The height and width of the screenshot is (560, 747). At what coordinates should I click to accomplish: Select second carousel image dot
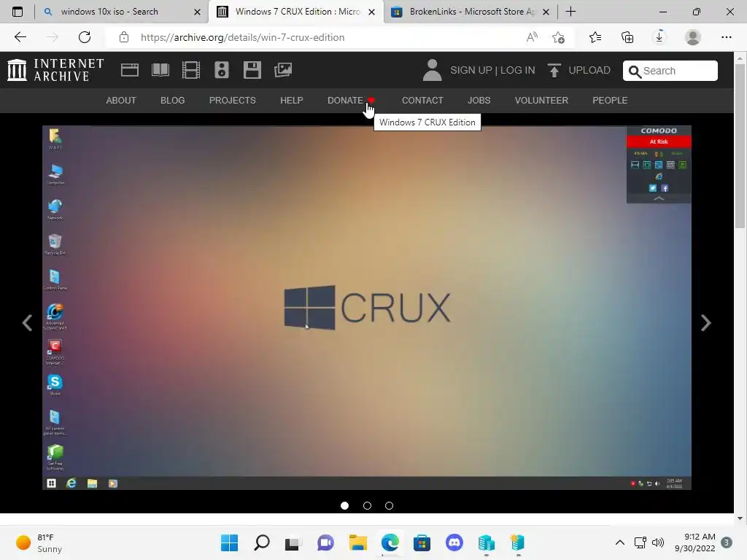pos(367,506)
